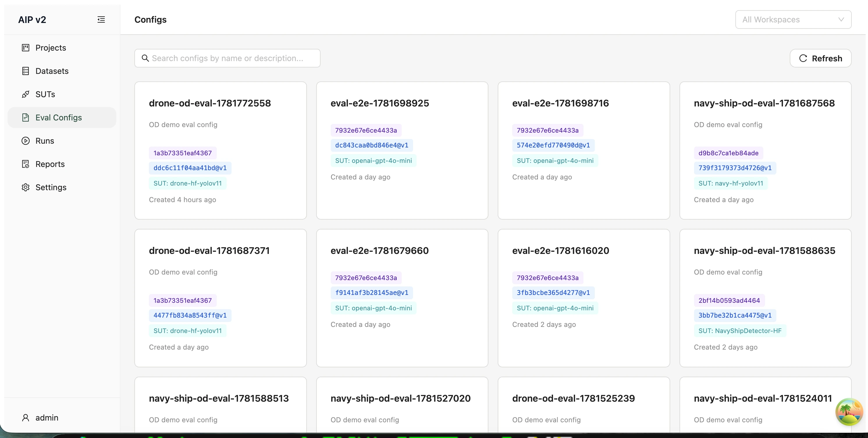Screen dimensions: 868x438
Task: Click the Configs page heading
Action: pyautogui.click(x=150, y=19)
